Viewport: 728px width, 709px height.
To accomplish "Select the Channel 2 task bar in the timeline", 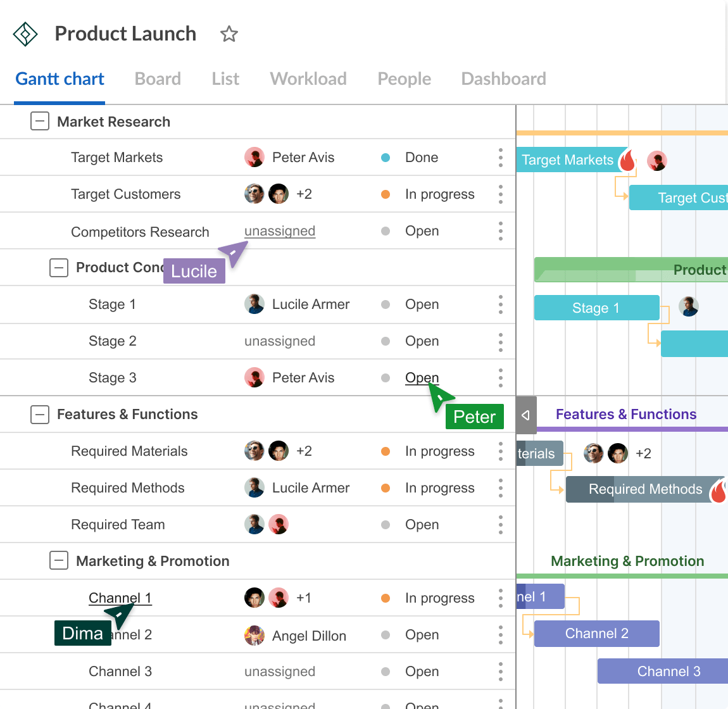I will (596, 634).
